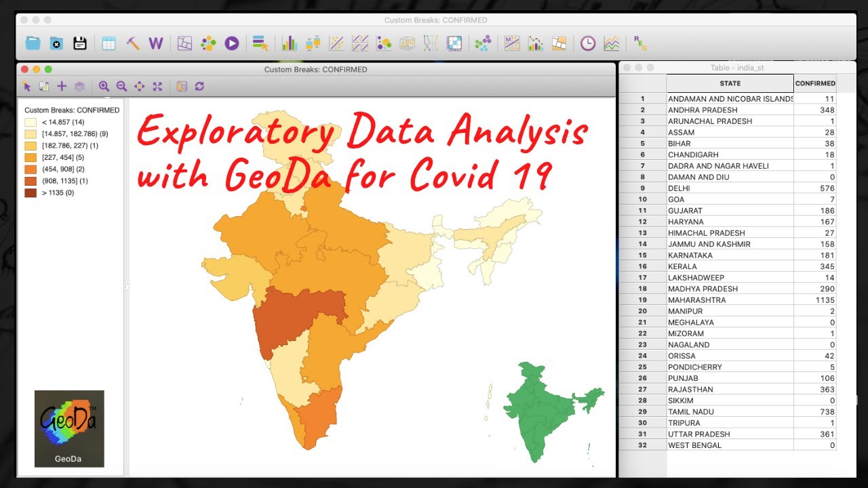Click the > 1135 legend swatch
The width and height of the screenshot is (868, 488).
pyautogui.click(x=31, y=192)
